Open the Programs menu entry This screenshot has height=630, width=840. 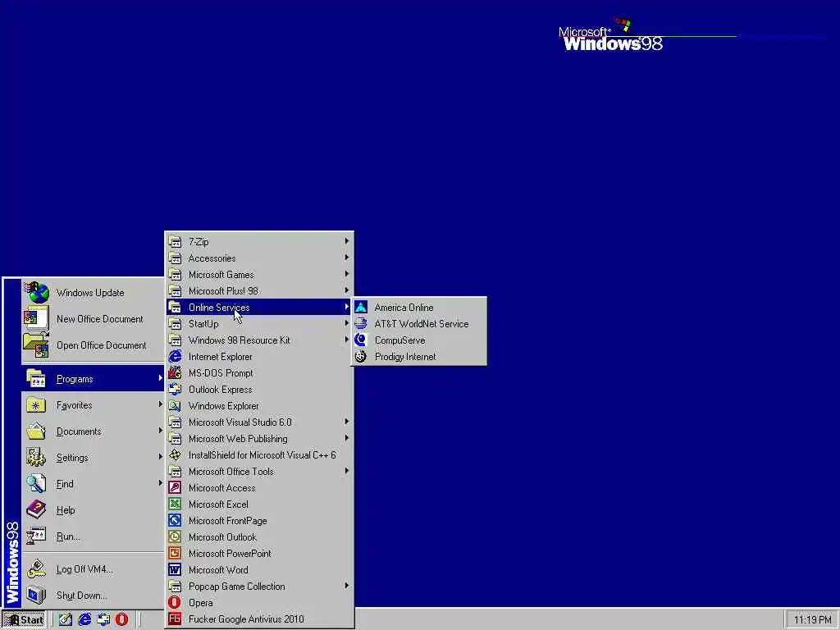click(93, 379)
